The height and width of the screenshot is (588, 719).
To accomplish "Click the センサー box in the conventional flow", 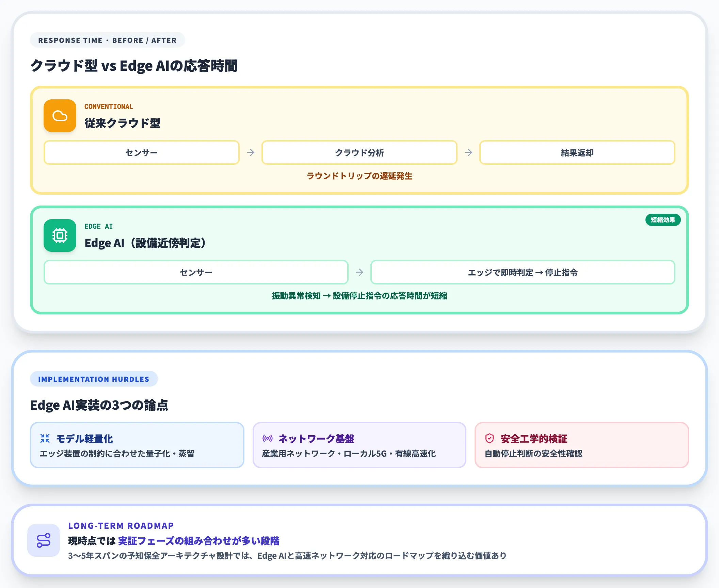I will click(x=142, y=152).
